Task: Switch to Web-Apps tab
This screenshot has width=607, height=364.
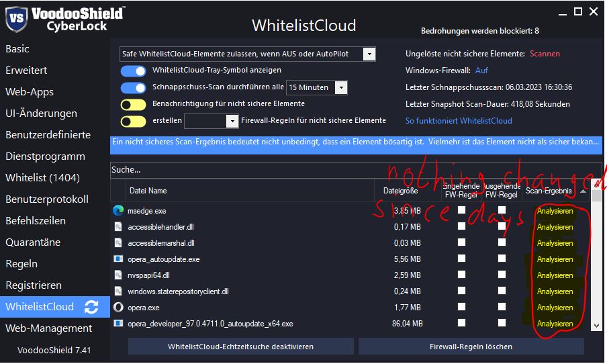Action: tap(30, 92)
